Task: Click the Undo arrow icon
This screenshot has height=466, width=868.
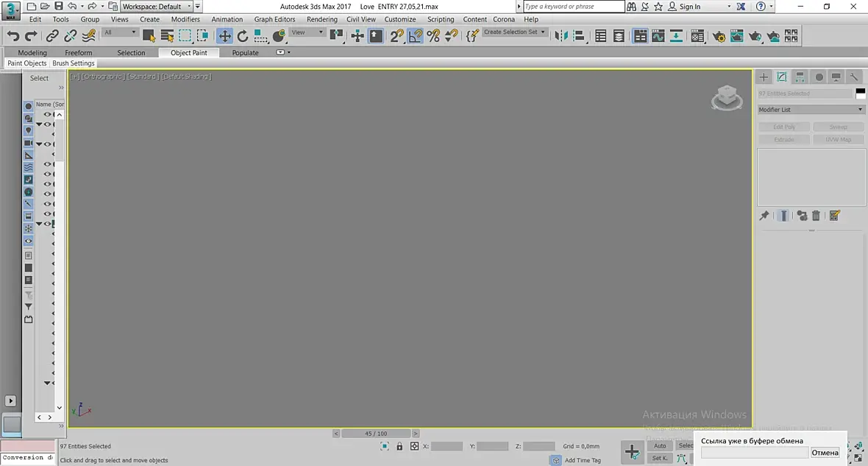Action: 13,36
